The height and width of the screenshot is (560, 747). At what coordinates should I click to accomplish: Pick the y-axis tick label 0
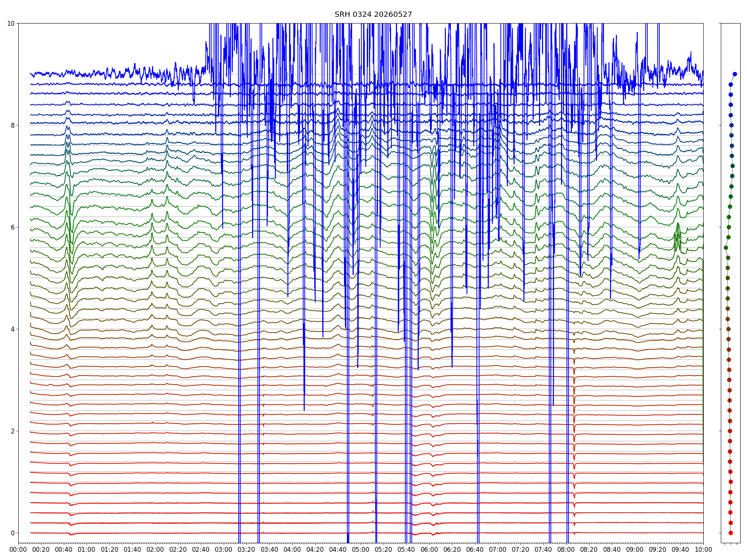(13, 533)
